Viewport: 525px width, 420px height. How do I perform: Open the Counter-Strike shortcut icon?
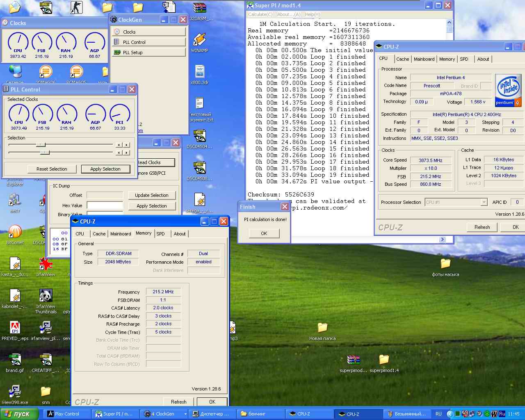[x=76, y=7]
